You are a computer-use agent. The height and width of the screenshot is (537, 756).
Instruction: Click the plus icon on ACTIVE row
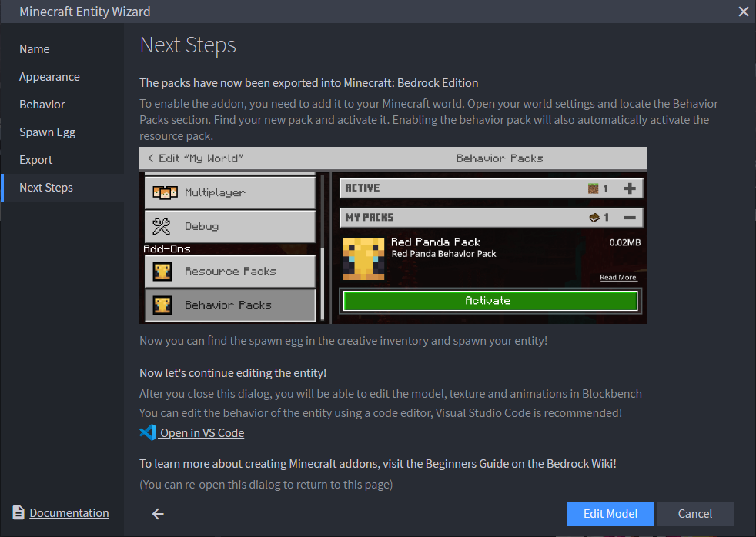pos(630,188)
